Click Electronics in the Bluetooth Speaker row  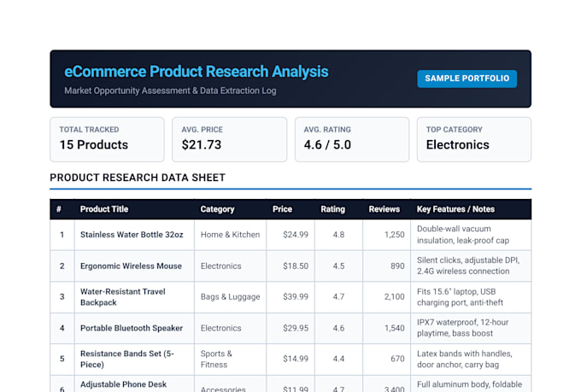pos(230,328)
